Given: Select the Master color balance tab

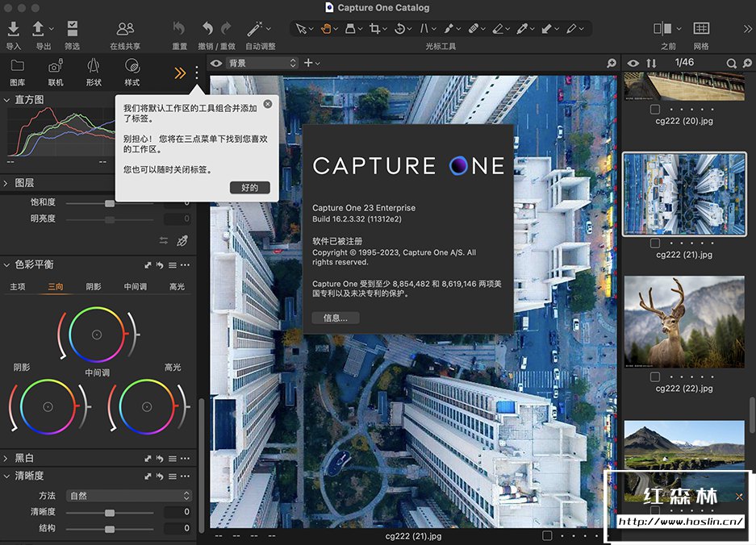Looking at the screenshot, I should click(18, 286).
